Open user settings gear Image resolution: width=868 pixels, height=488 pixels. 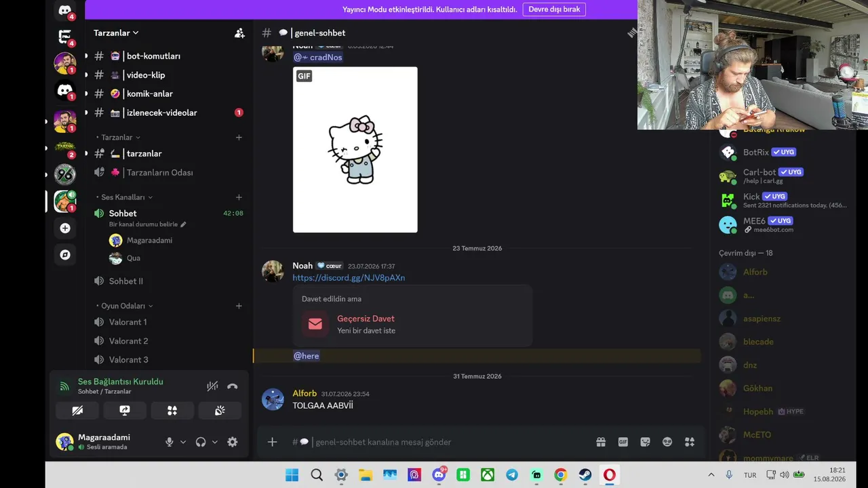tap(233, 442)
